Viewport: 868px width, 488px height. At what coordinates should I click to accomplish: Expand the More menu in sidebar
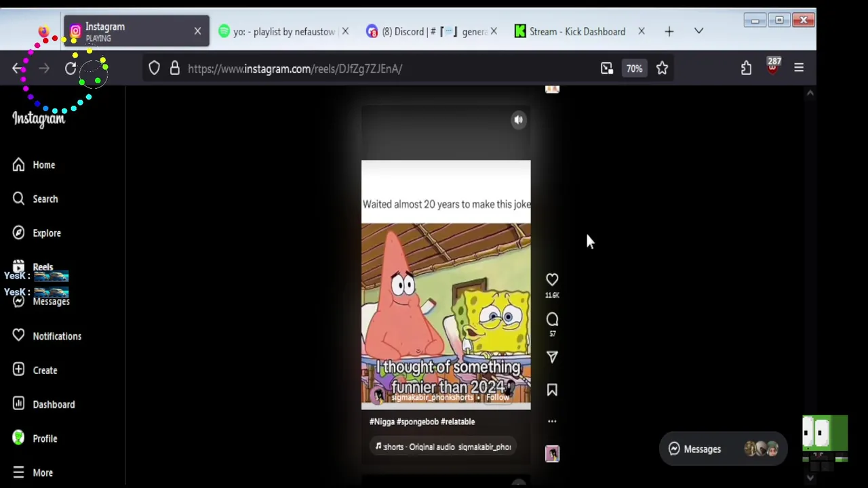[33, 472]
